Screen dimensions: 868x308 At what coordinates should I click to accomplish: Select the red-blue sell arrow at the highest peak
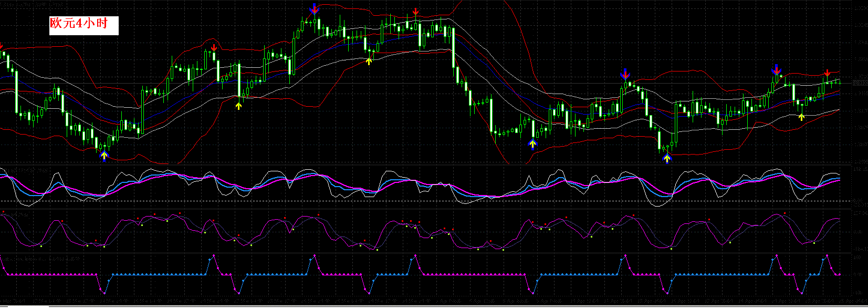(314, 9)
